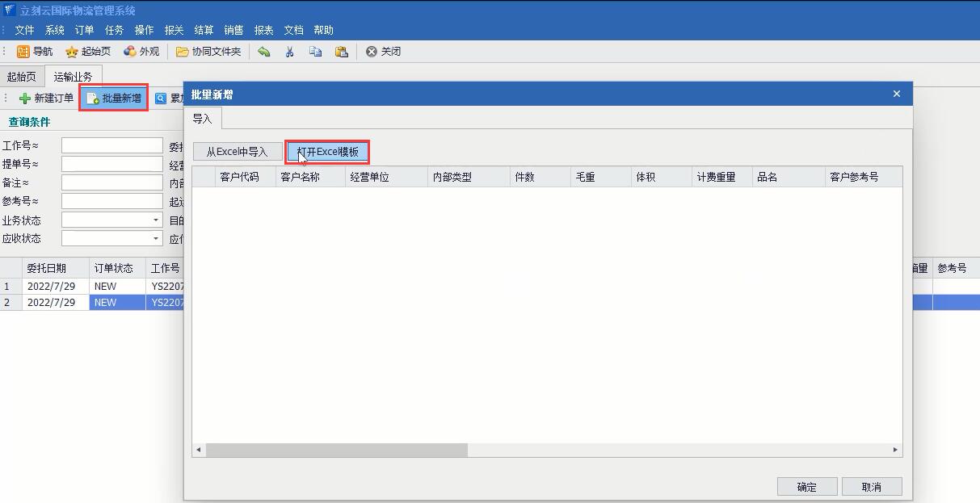Click 从Excel中导入 button
980x503 pixels.
pyautogui.click(x=237, y=152)
